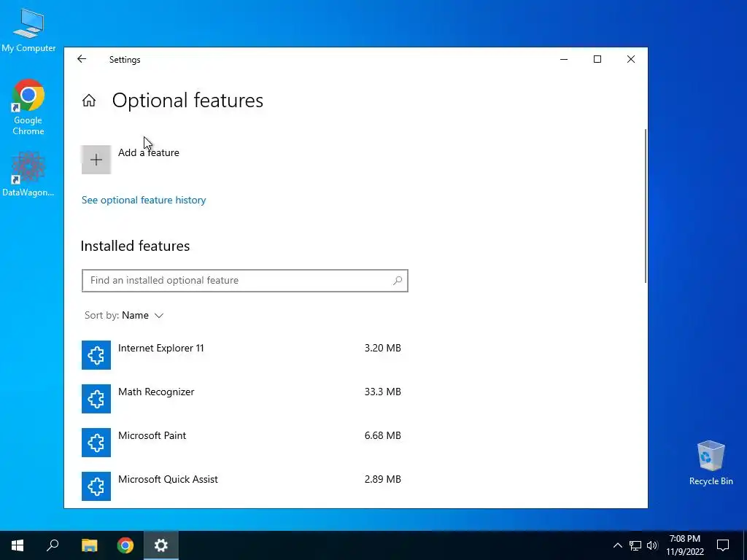
Task: Click in Find an installed optional feature box
Action: tap(245, 281)
